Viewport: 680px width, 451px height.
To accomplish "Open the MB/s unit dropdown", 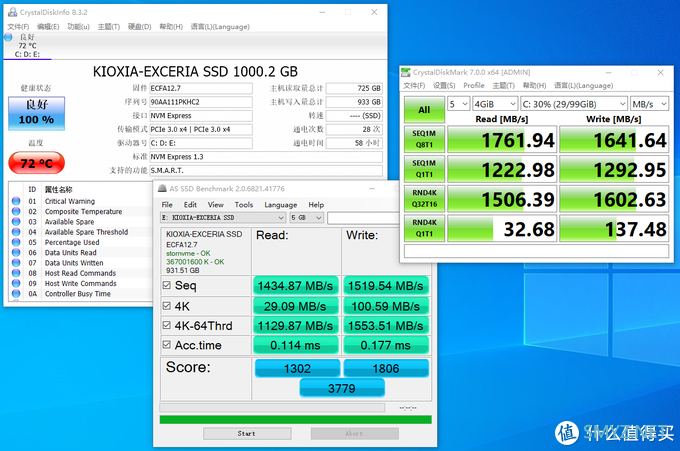I will 649,104.
